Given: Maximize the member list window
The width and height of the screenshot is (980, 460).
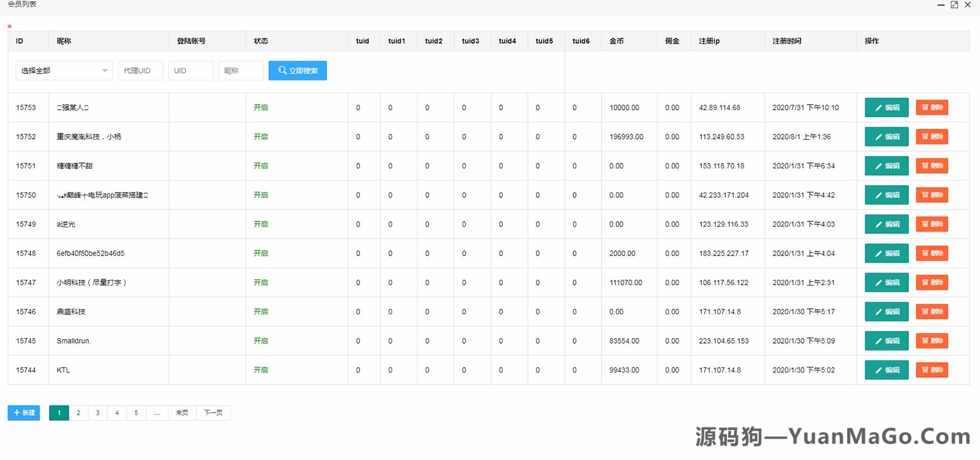Looking at the screenshot, I should click(x=954, y=5).
